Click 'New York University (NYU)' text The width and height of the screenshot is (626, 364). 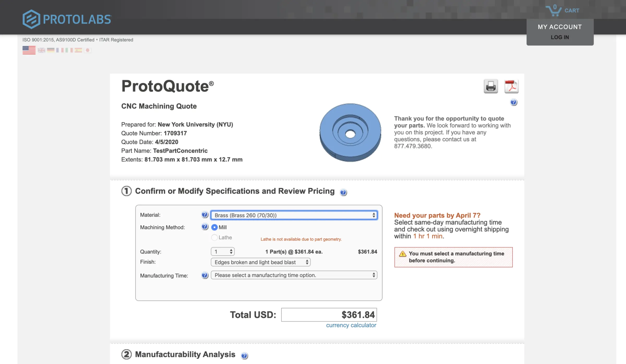195,124
